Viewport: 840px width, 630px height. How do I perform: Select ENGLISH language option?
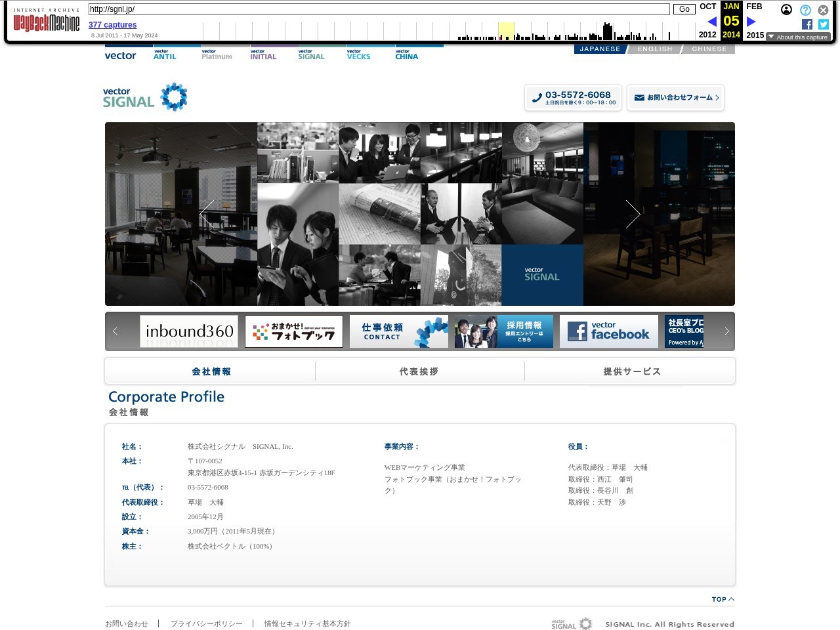(654, 49)
